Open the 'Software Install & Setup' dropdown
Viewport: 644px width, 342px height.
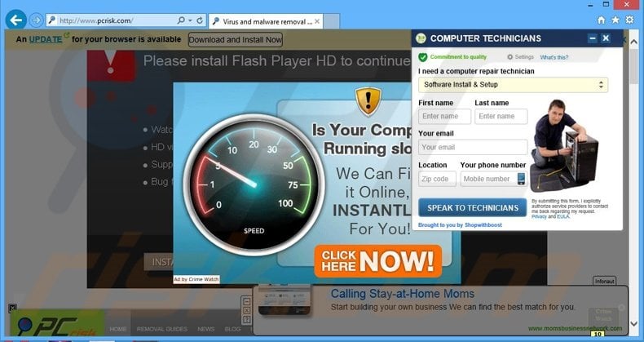[x=513, y=85]
